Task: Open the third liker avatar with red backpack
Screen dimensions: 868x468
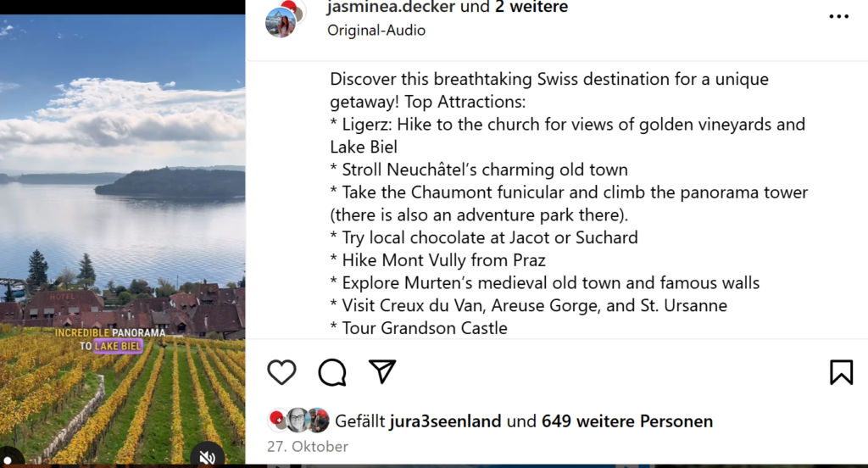Action: point(318,420)
